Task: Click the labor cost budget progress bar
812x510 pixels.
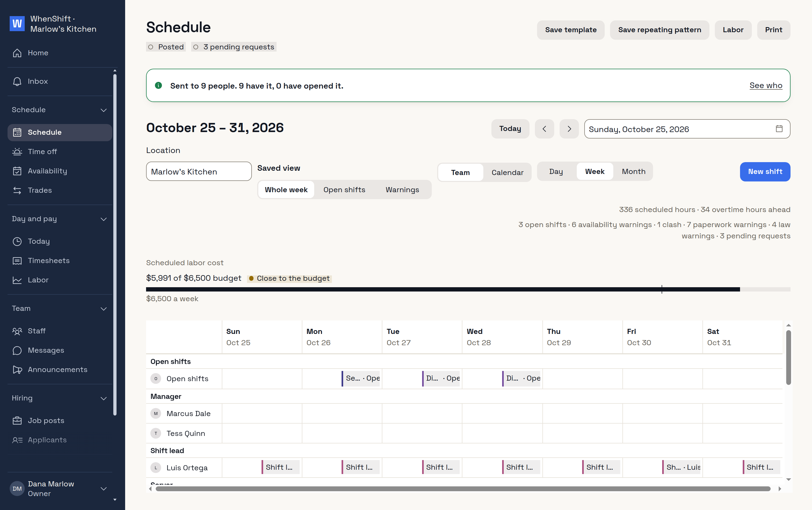Action: pos(468,290)
